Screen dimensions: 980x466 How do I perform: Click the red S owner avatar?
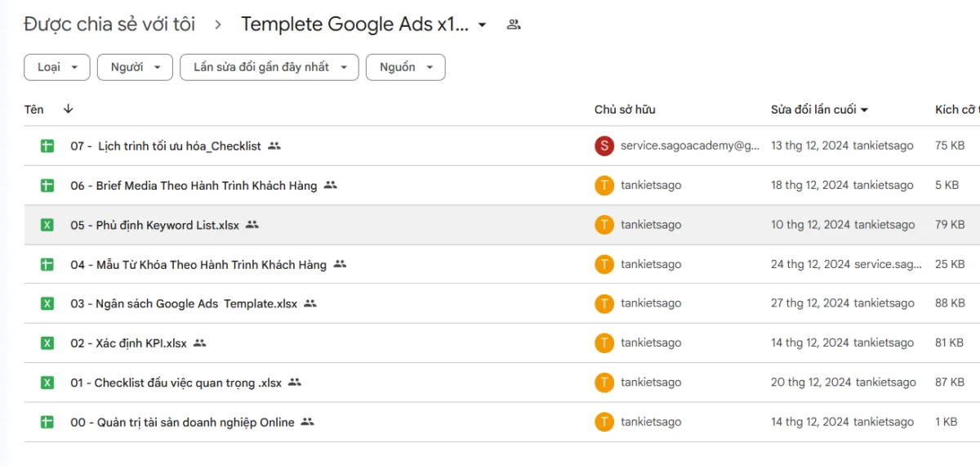(604, 146)
